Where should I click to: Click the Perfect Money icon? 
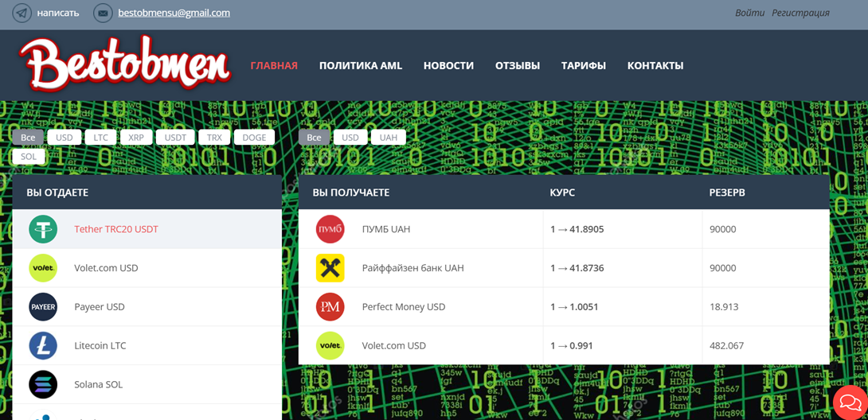pyautogui.click(x=330, y=307)
